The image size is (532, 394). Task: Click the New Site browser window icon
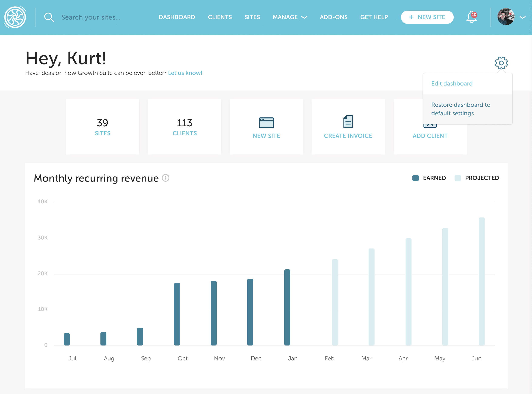click(266, 123)
